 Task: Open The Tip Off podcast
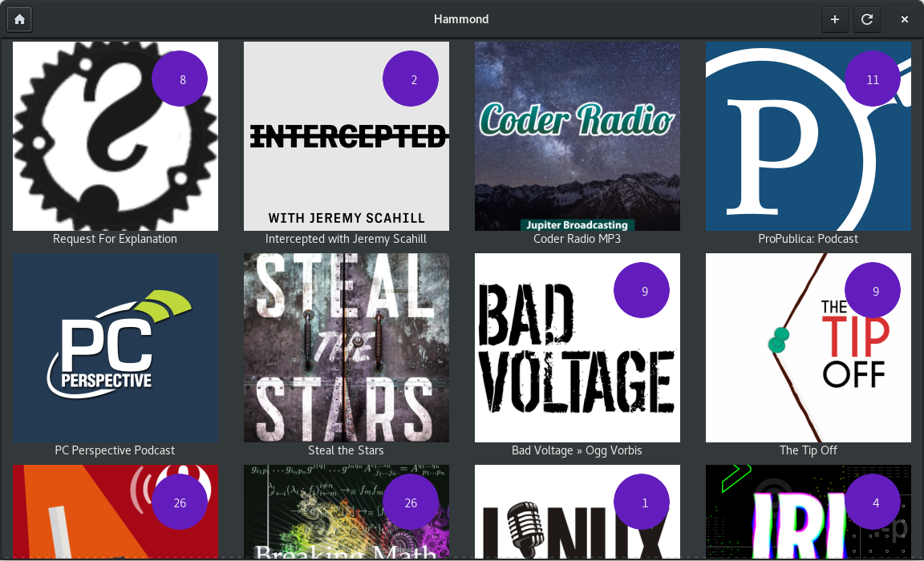coord(808,348)
